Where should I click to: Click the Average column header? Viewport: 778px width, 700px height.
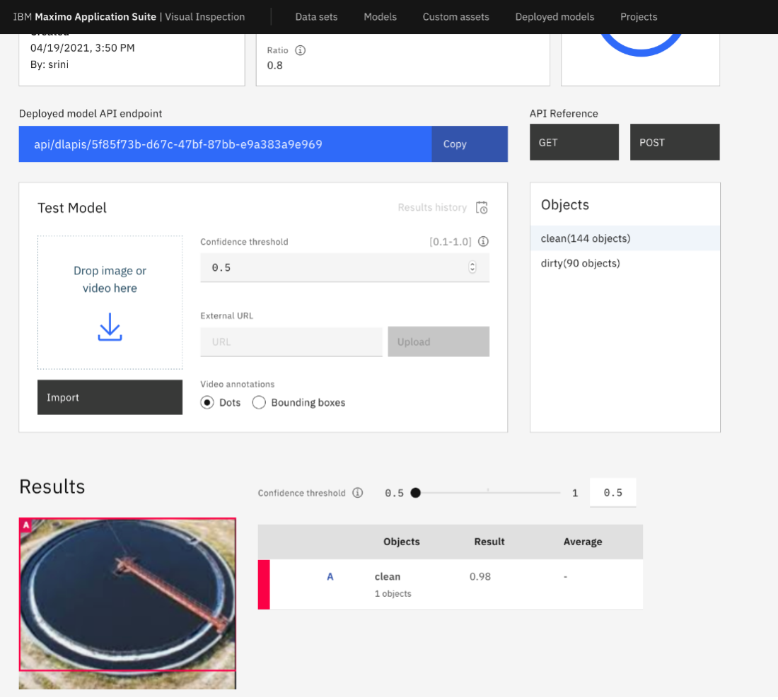(x=583, y=542)
